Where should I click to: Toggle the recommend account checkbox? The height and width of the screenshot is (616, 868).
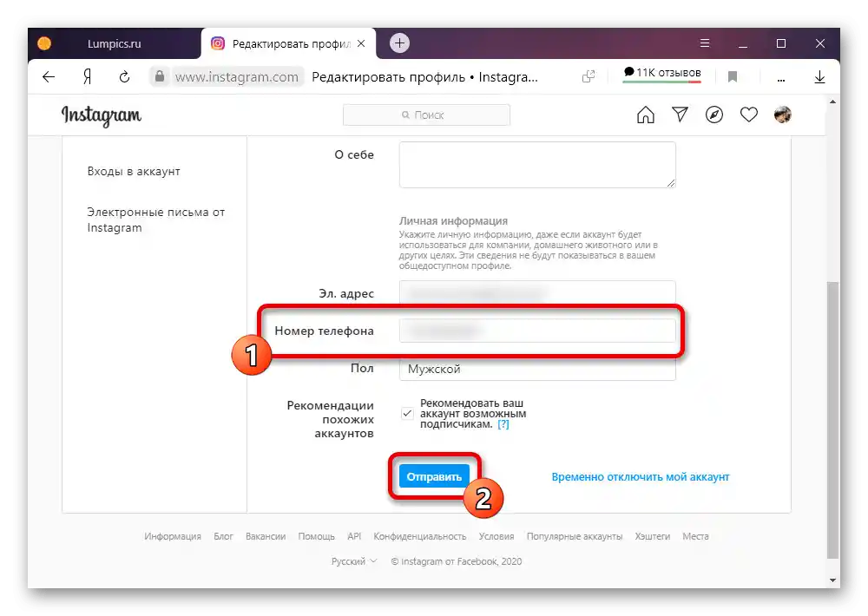(x=407, y=414)
